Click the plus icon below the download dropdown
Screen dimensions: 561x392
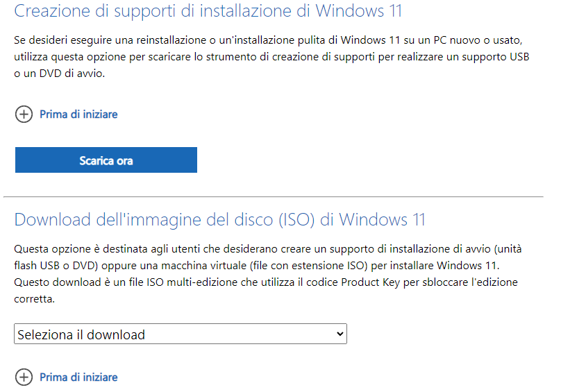tap(24, 377)
